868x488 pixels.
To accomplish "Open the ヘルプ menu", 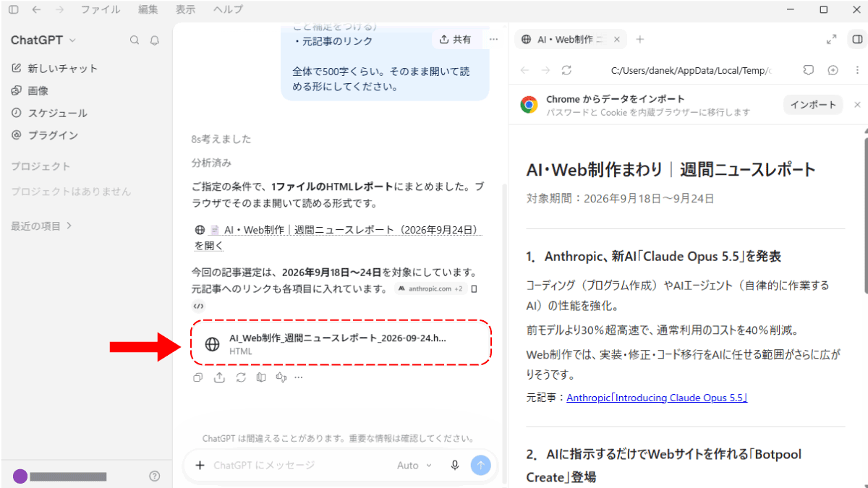I will [228, 9].
